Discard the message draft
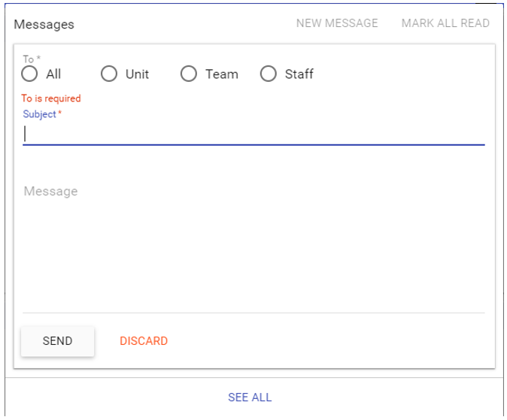The height and width of the screenshot is (420, 507). pyautogui.click(x=144, y=341)
